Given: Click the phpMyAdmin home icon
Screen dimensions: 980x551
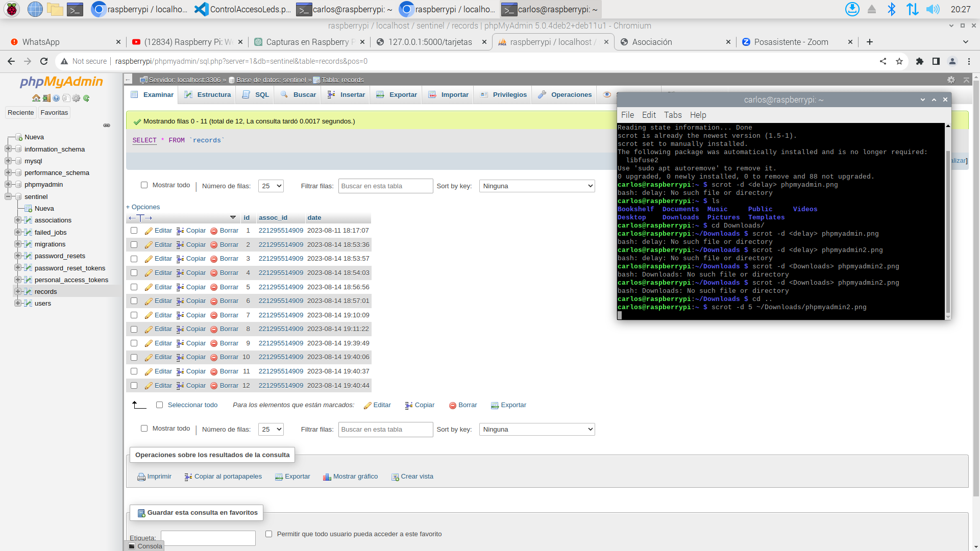Looking at the screenshot, I should (x=36, y=98).
